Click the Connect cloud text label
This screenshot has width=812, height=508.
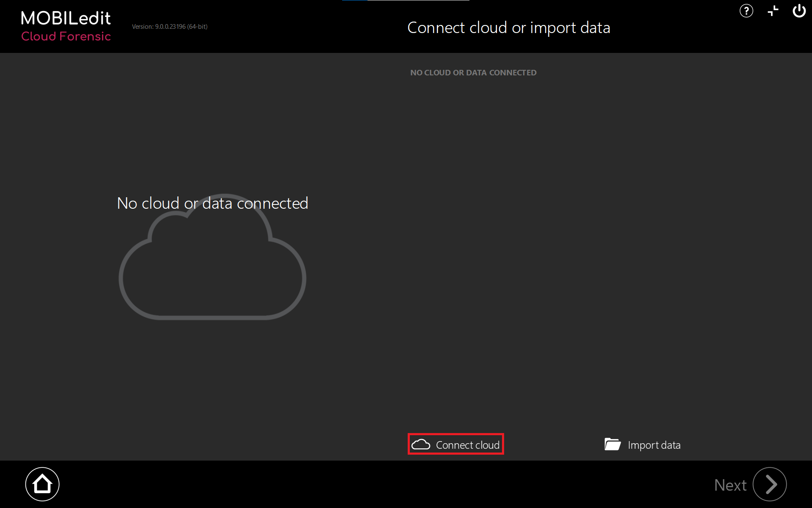[467, 444]
